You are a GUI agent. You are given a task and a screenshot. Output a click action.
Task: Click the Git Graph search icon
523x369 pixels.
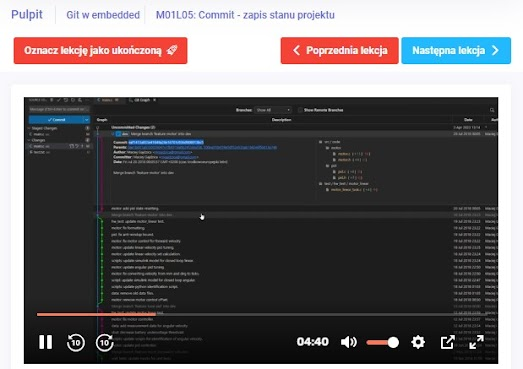[492, 110]
